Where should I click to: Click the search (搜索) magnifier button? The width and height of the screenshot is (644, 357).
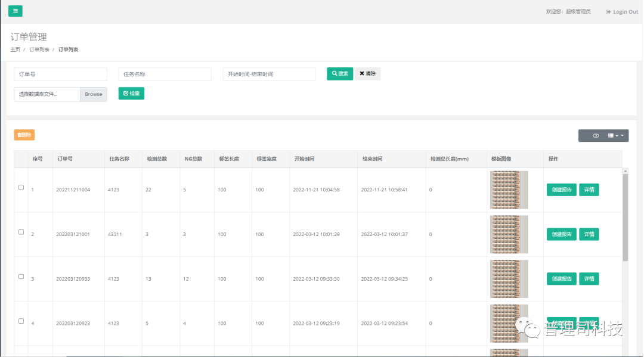pyautogui.click(x=340, y=74)
